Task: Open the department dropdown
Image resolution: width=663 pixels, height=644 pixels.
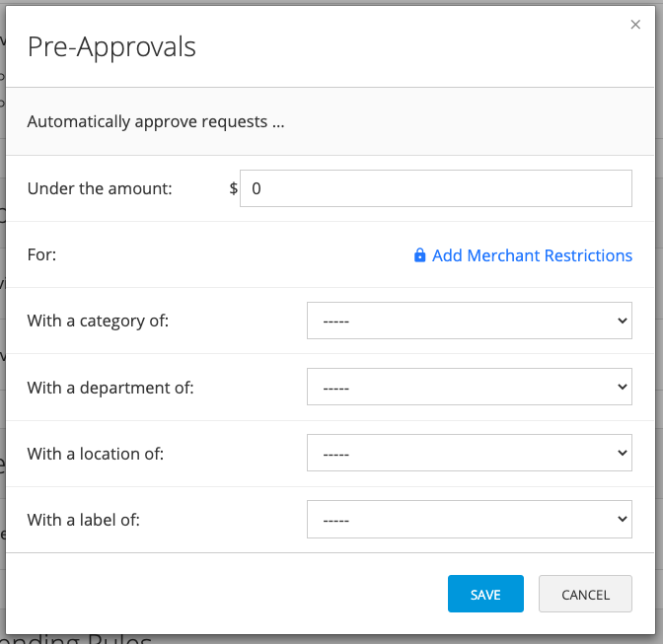Action: [469, 388]
